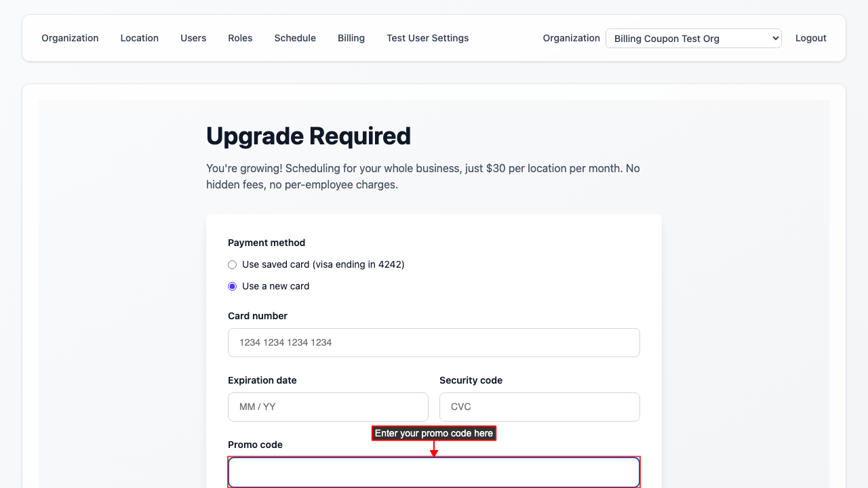Viewport: 868px width, 488px height.
Task: Expand the Billing Coupon Test Org dropdown
Action: tap(693, 39)
